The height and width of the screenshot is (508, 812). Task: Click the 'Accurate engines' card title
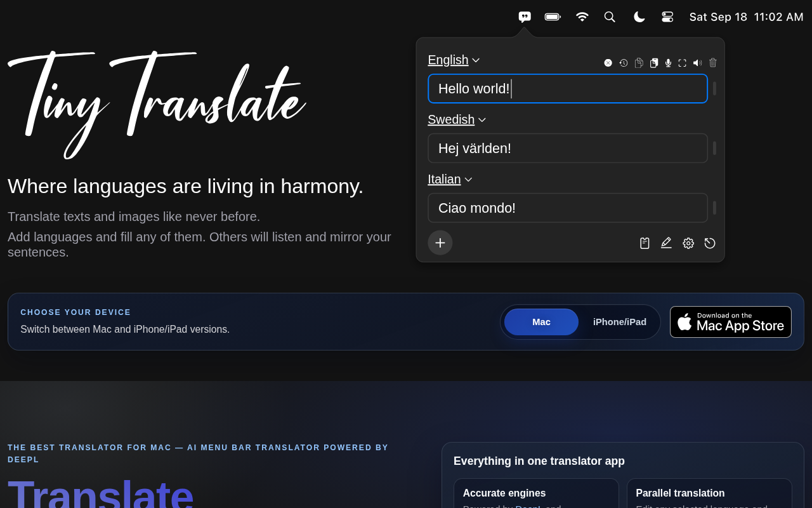[x=504, y=493]
